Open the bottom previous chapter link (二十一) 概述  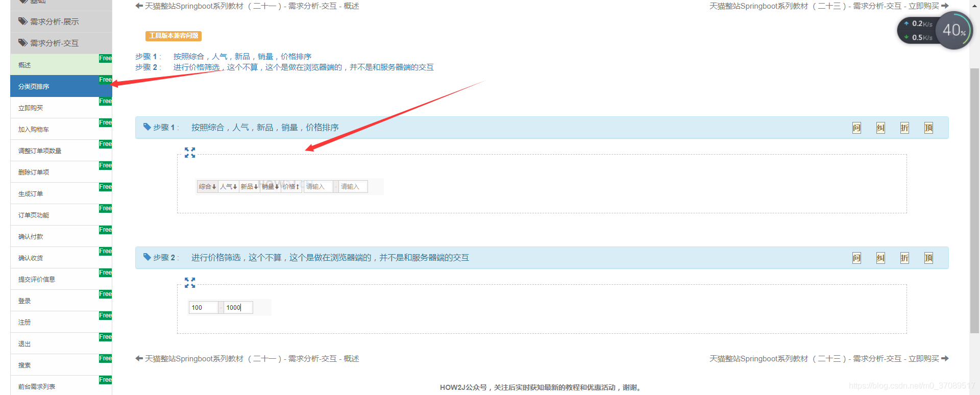(252, 359)
